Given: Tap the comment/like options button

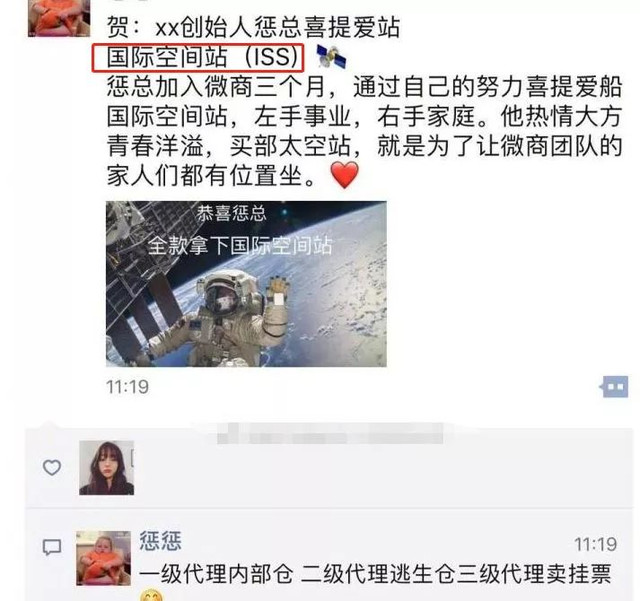Looking at the screenshot, I should 614,386.
